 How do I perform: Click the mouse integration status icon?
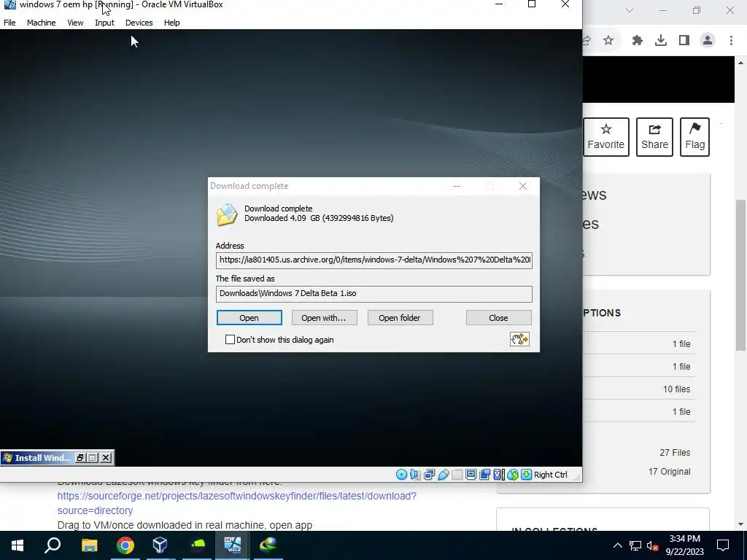(513, 475)
